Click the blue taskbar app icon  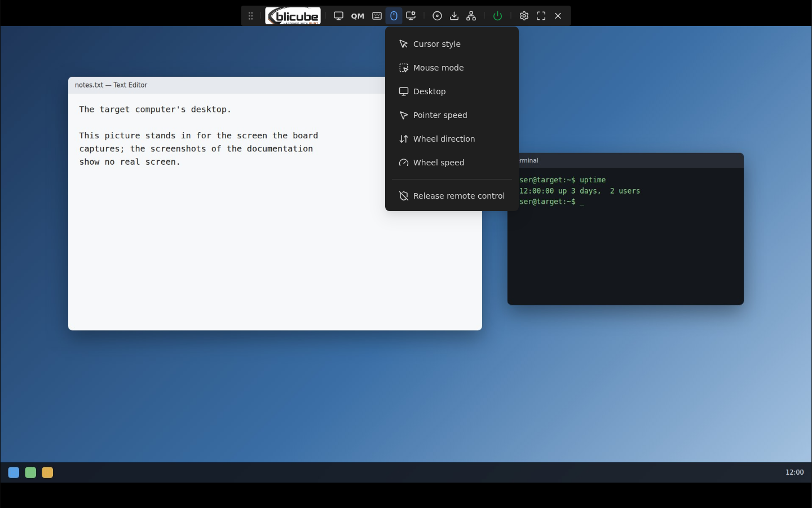[14, 472]
